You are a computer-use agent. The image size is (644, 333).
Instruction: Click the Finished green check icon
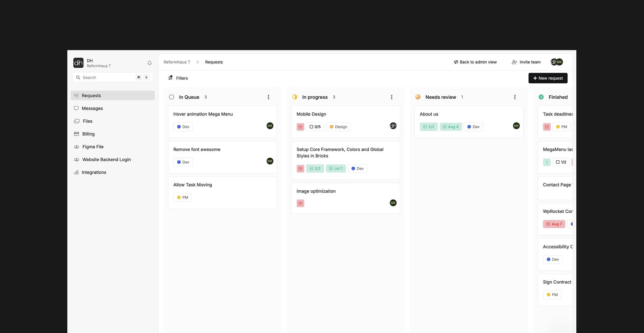pyautogui.click(x=541, y=97)
